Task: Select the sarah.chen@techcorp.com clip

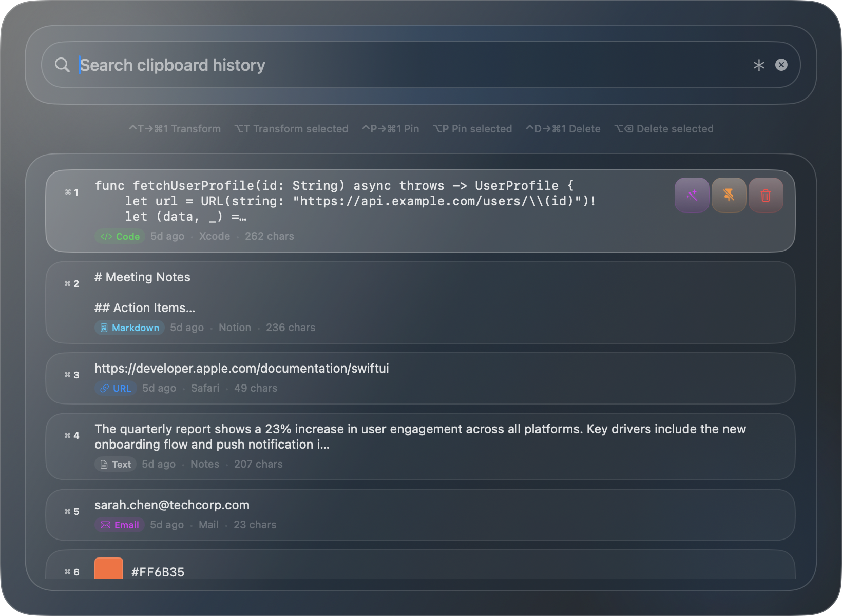Action: point(420,515)
